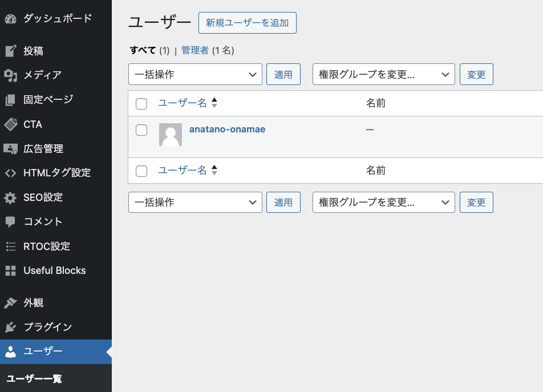Click the プラグイン plug icon
The image size is (543, 392).
click(x=10, y=328)
